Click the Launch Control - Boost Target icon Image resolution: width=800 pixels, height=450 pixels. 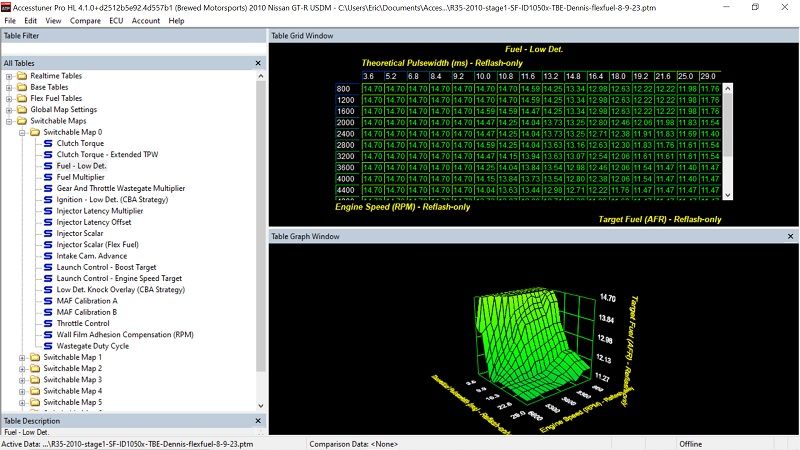(48, 267)
